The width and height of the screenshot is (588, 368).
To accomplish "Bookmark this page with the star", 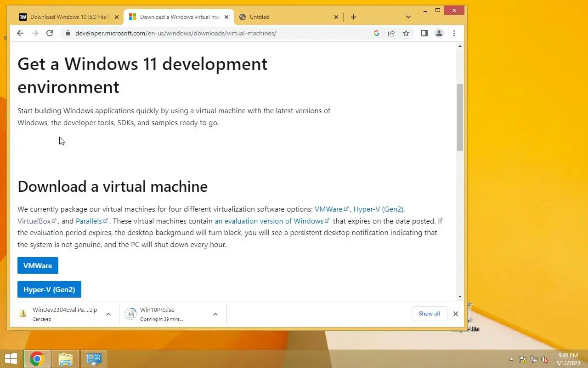I will pos(406,33).
